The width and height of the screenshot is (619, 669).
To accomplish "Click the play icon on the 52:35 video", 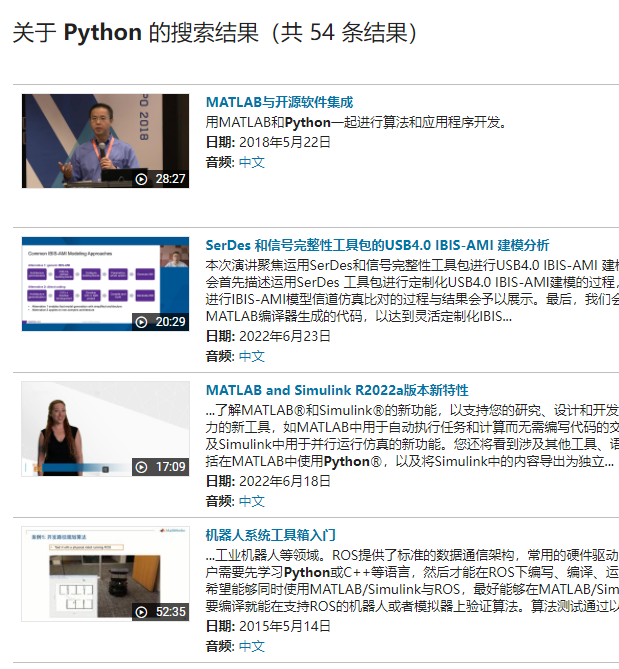I will click(142, 612).
